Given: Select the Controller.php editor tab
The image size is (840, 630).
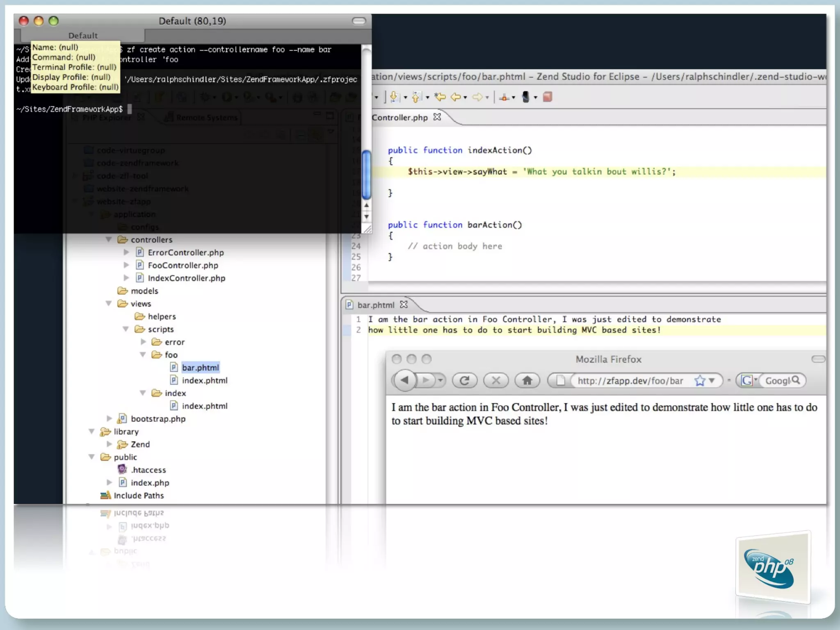Looking at the screenshot, I should click(399, 117).
